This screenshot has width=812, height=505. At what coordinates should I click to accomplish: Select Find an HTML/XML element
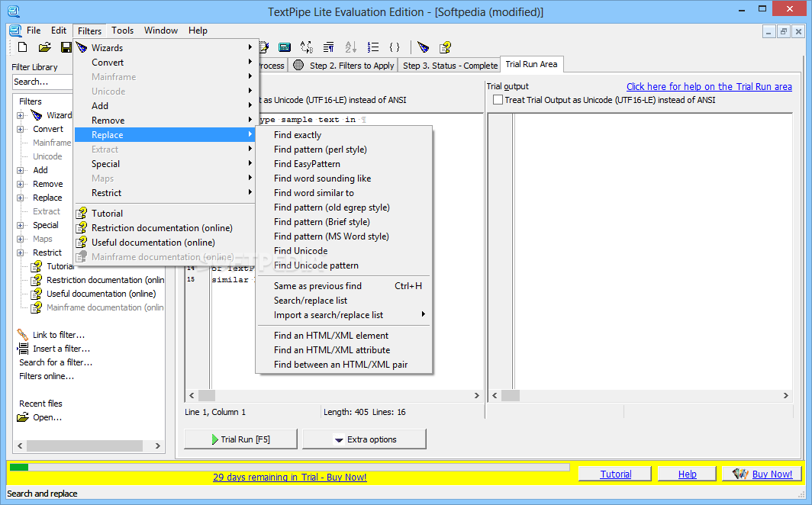344,336
